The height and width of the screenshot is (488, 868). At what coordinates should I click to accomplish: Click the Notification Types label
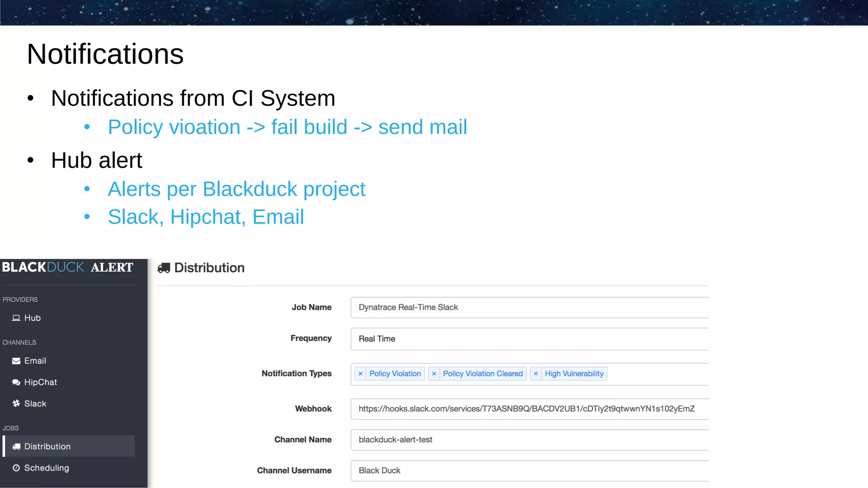tap(297, 374)
